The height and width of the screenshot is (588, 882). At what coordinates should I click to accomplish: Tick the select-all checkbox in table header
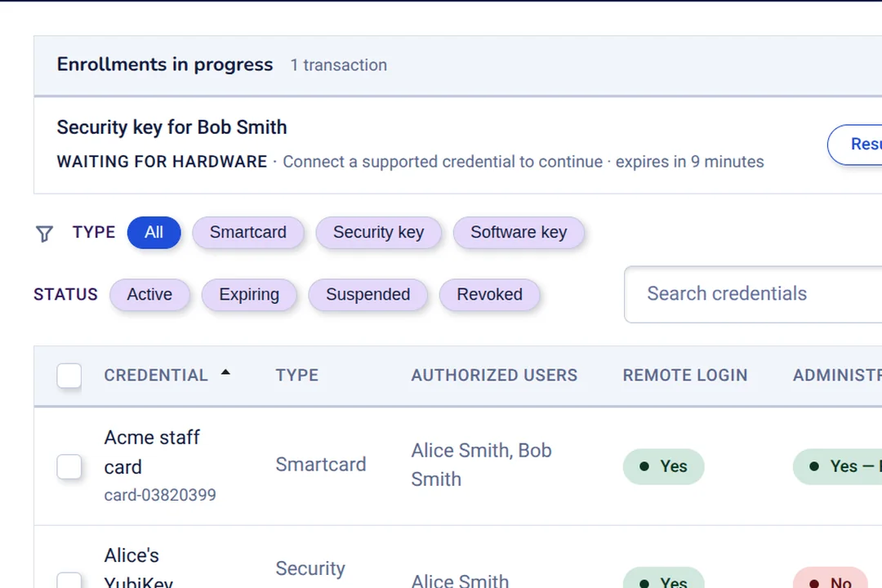(x=69, y=376)
